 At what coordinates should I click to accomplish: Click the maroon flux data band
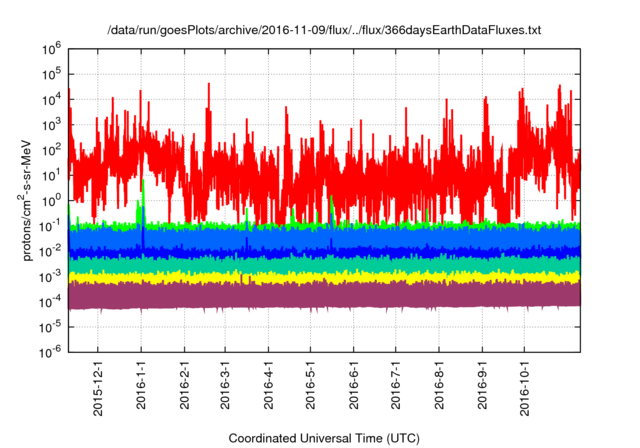tap(324, 296)
